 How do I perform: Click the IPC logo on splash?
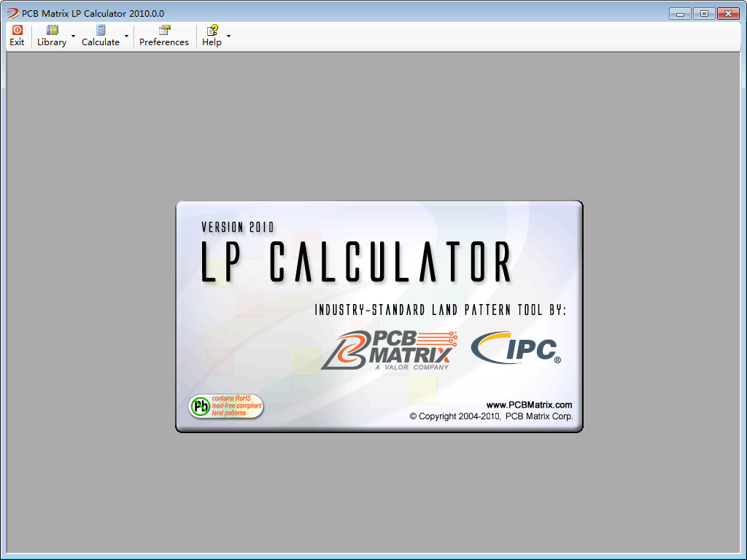point(516,348)
